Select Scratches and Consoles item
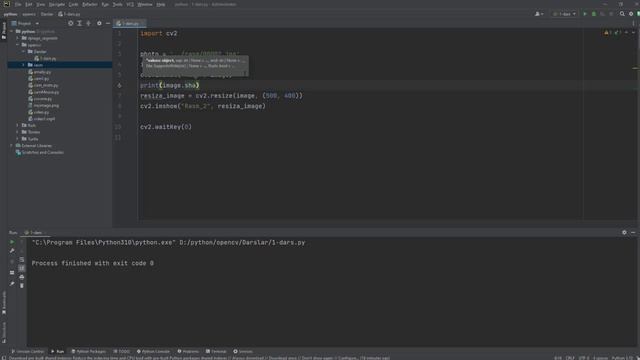This screenshot has height=360, width=640. pos(40,152)
